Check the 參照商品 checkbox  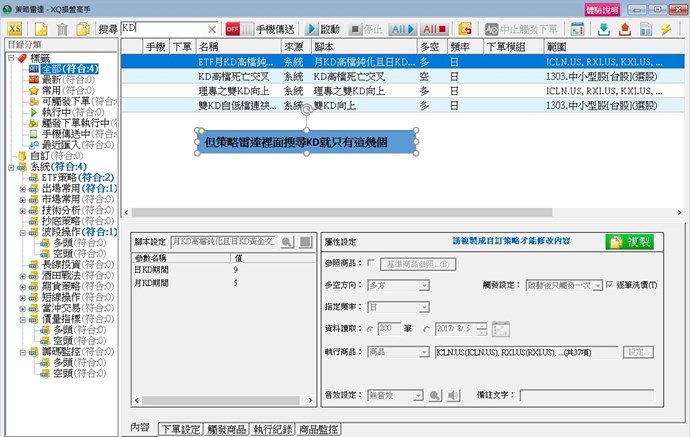[372, 264]
